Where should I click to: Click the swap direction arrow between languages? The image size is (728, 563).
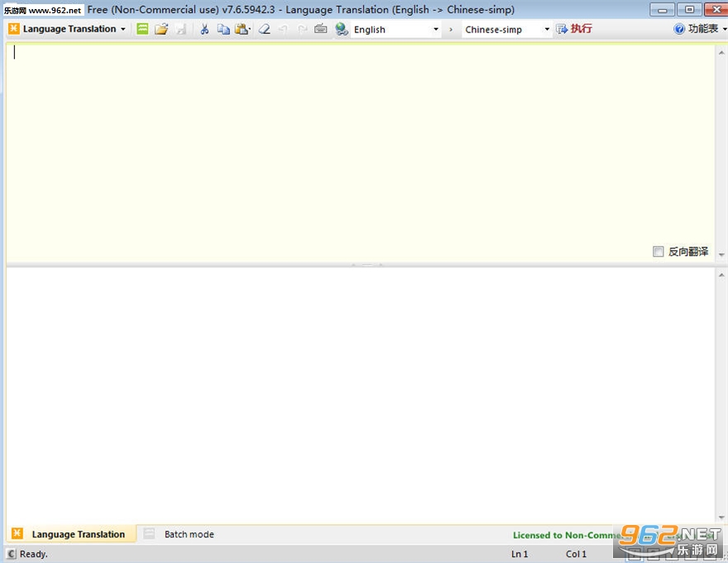[450, 29]
